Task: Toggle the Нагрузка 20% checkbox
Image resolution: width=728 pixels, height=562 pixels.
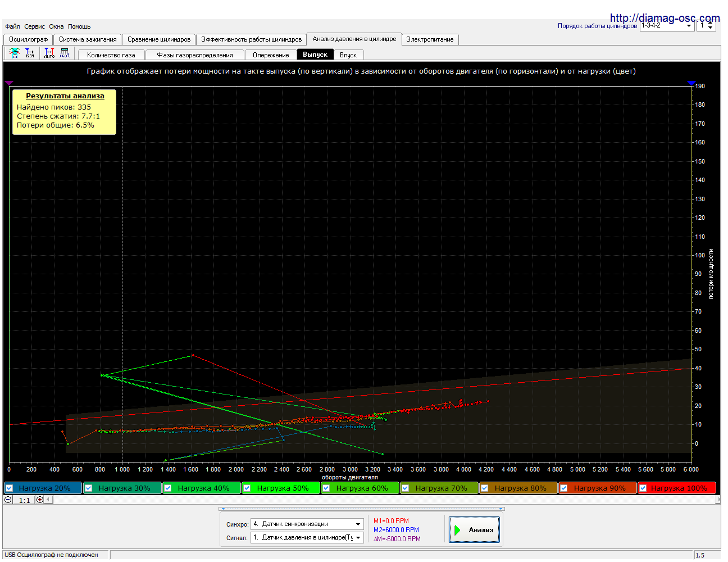Action: pyautogui.click(x=9, y=488)
